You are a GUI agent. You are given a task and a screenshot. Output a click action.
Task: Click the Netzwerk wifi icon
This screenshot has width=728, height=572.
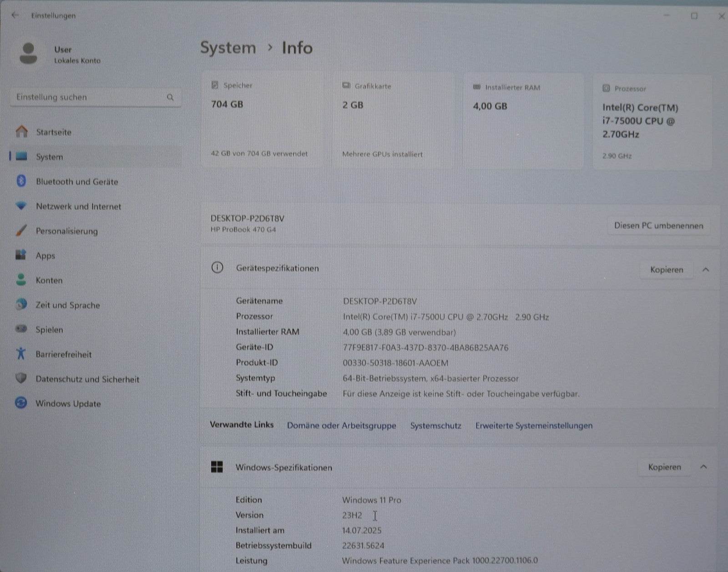[x=21, y=206]
